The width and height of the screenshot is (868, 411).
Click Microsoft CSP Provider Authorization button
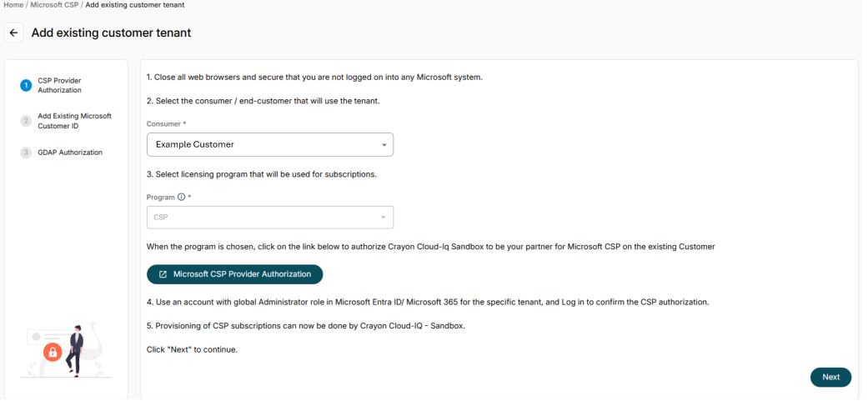[234, 274]
